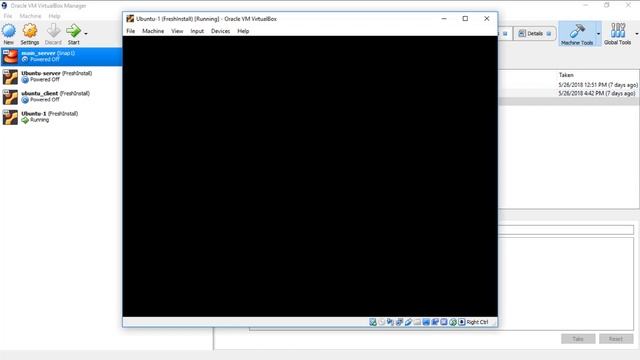Click the VirtualBox Manager title bar logo
640x360 pixels.
tap(4, 6)
